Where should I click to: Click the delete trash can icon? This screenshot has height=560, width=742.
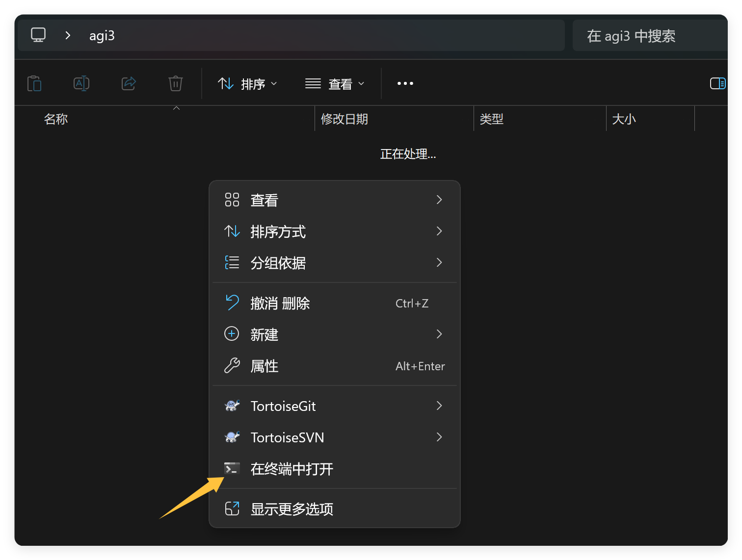(x=176, y=84)
